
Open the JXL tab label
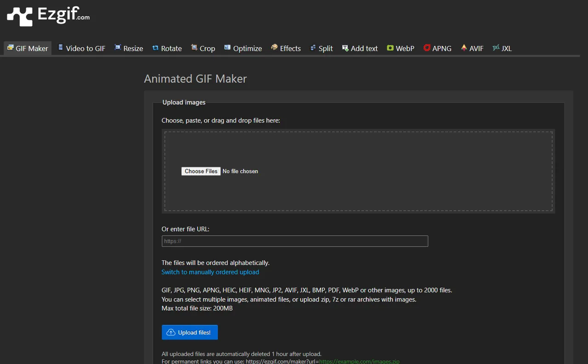506,48
